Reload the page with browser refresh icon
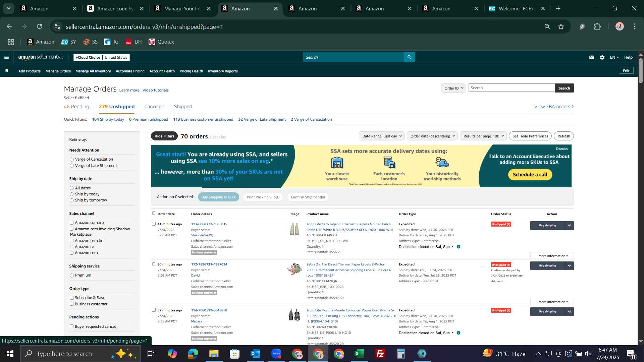The image size is (644, 362). coord(40,26)
